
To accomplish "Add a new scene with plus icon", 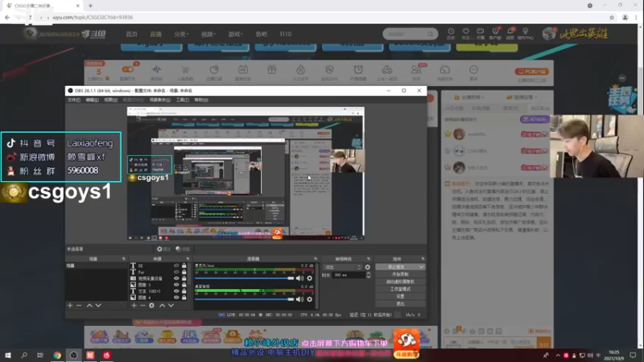I will pos(70,306).
